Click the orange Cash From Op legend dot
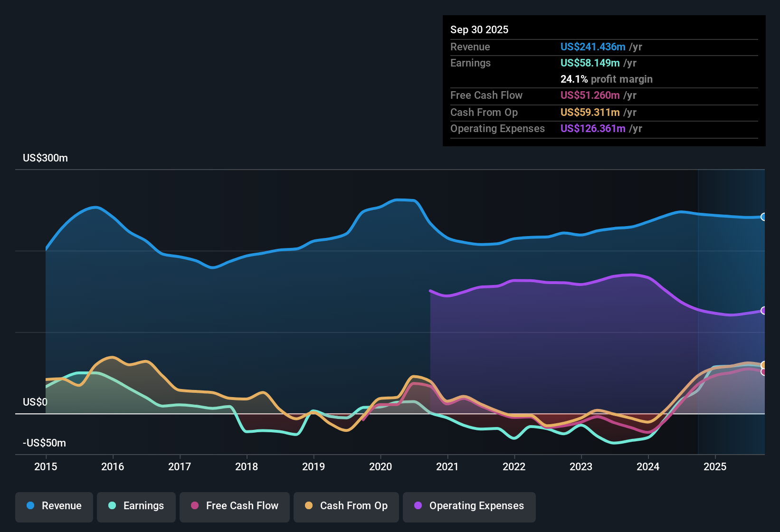The image size is (780, 532). [309, 505]
